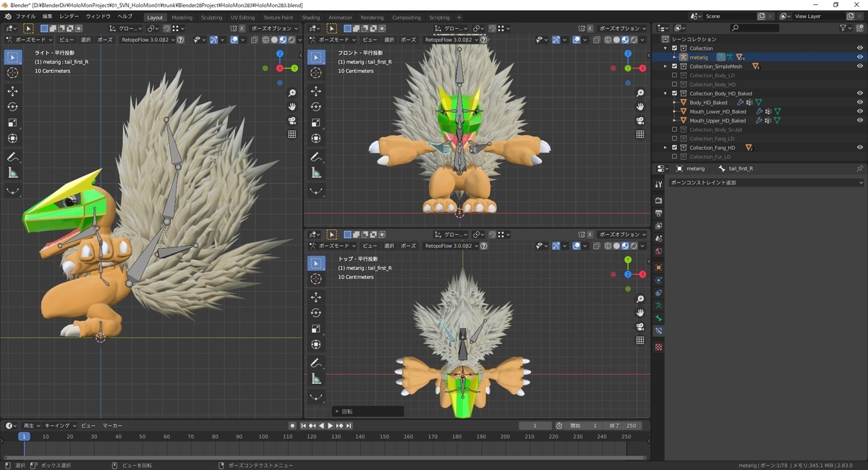868x470 pixels.
Task: Click the outliner search field
Action: point(755,27)
